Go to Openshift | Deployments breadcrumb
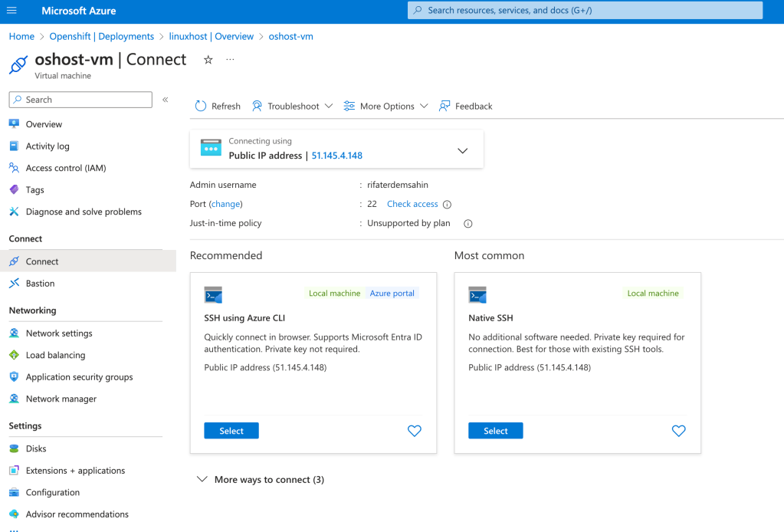Image resolution: width=784 pixels, height=532 pixels. coord(101,37)
